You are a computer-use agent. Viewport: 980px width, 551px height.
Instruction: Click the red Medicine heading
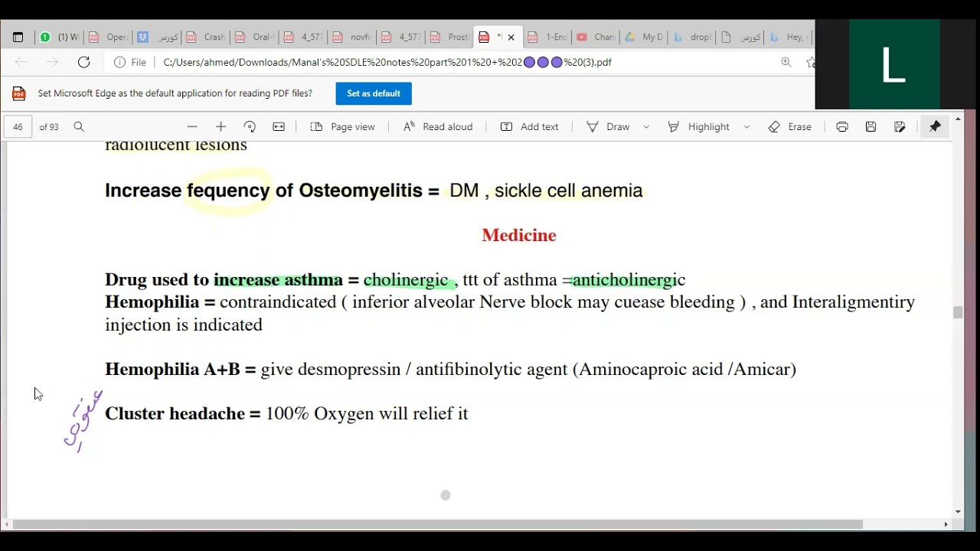[519, 235]
